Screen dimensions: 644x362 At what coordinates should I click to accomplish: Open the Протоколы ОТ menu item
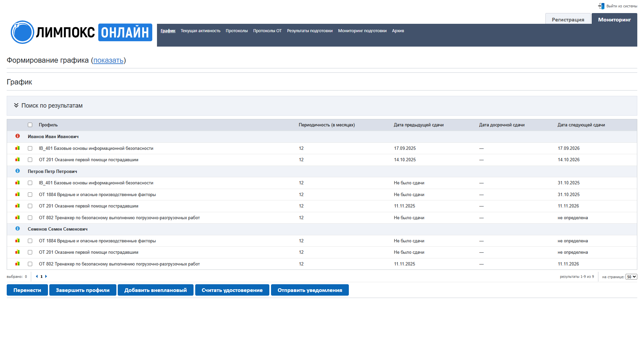click(267, 31)
